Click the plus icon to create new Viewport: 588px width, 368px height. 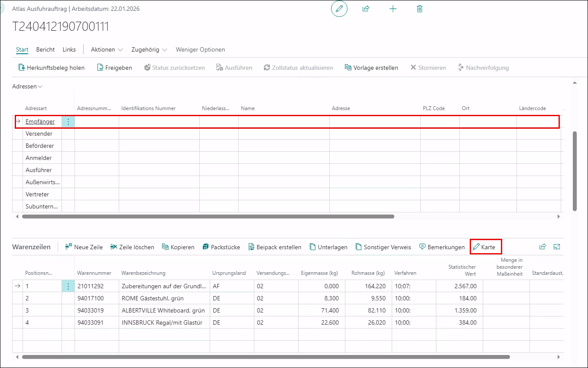click(x=393, y=9)
